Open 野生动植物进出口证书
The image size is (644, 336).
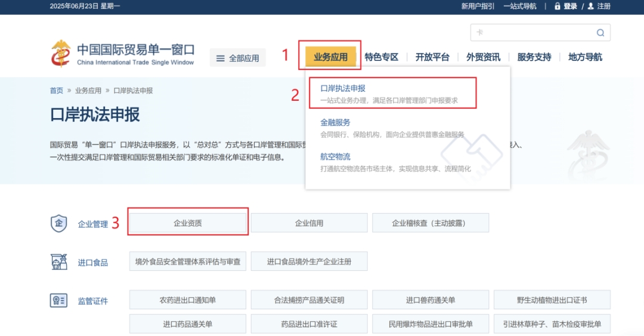coord(552,300)
